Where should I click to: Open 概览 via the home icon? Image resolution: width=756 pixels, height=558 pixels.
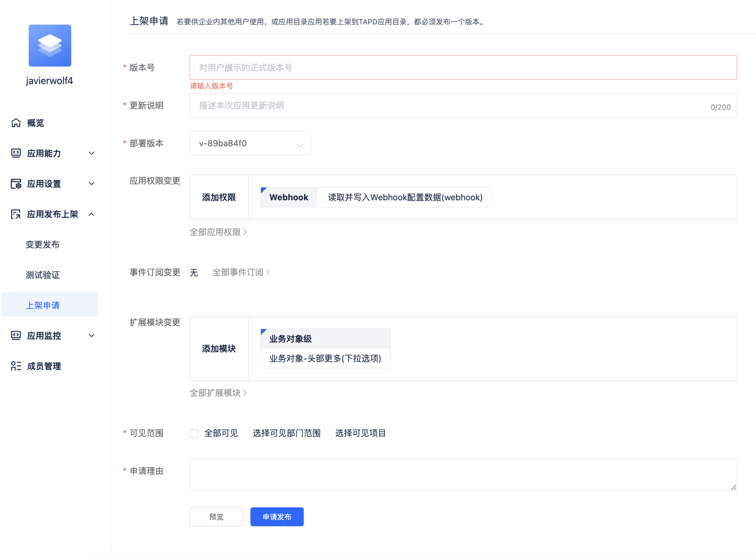click(x=16, y=123)
